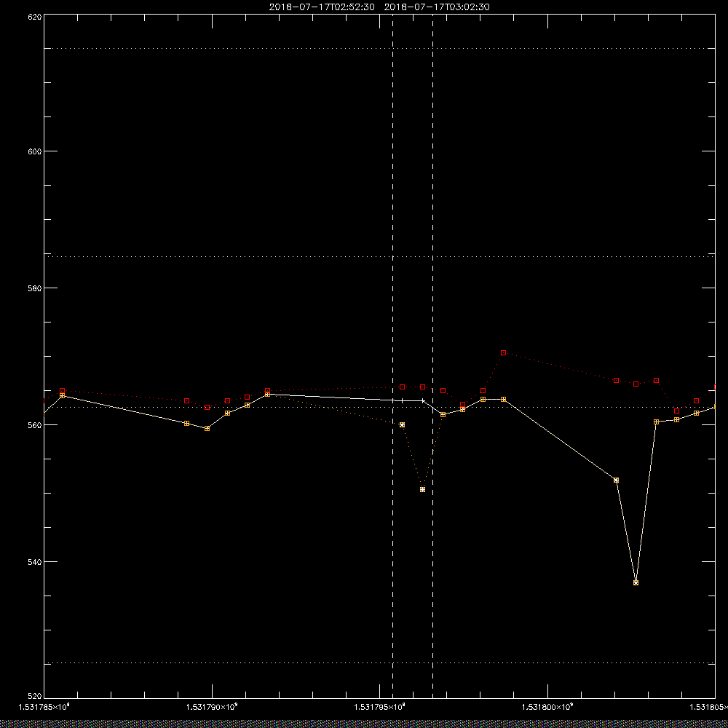Click the y-axis label 560

[35, 425]
